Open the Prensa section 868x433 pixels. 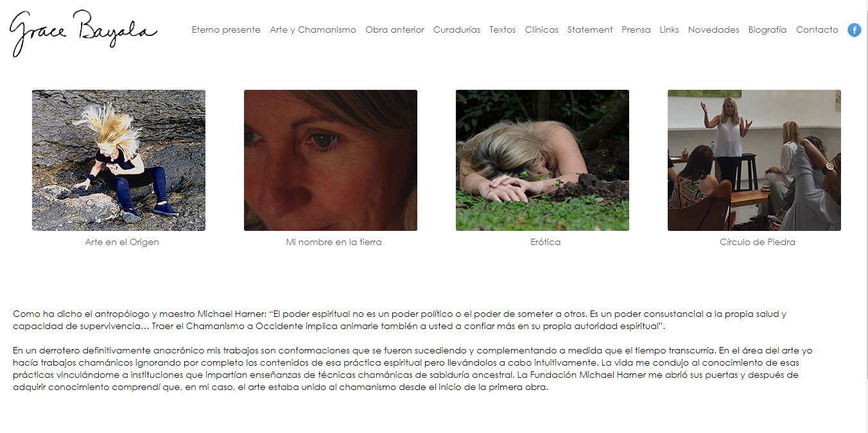coord(636,30)
